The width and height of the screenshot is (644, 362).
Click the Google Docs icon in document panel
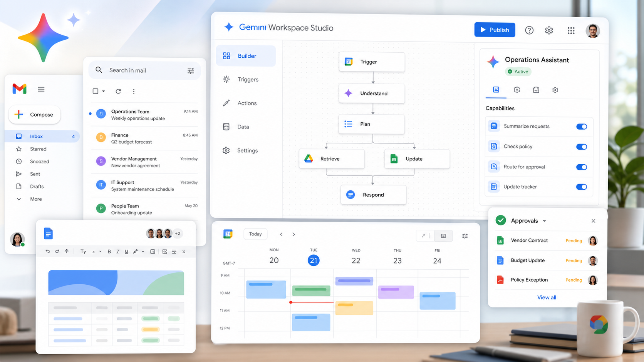coord(48,234)
